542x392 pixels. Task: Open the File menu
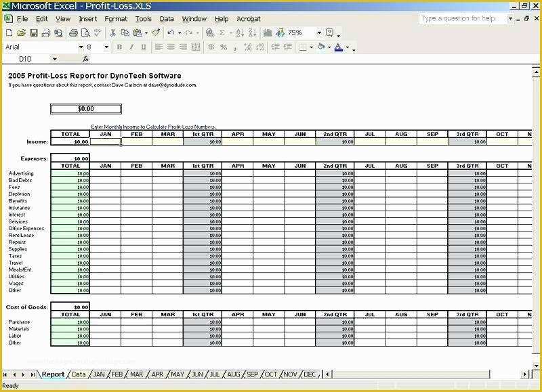tap(22, 19)
